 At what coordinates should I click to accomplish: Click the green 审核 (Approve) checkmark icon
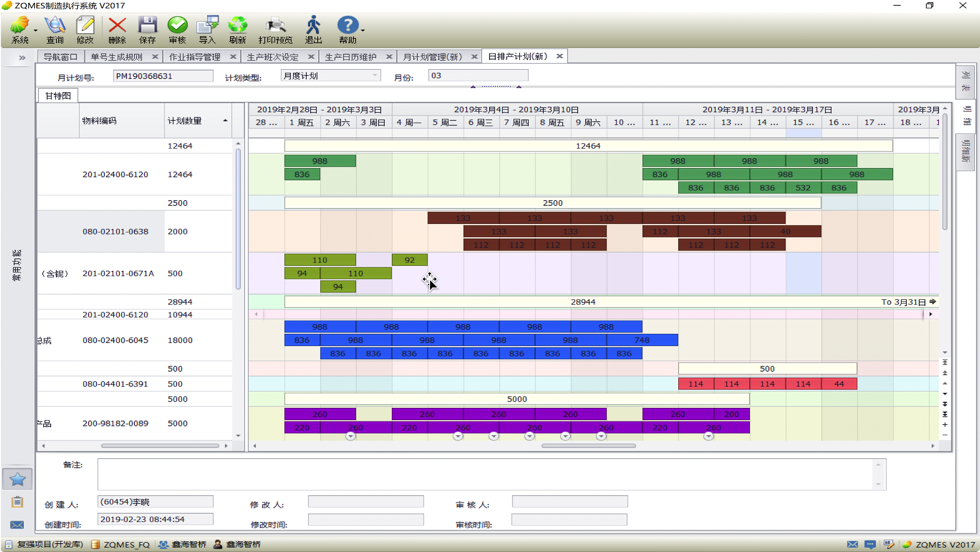pos(177,30)
